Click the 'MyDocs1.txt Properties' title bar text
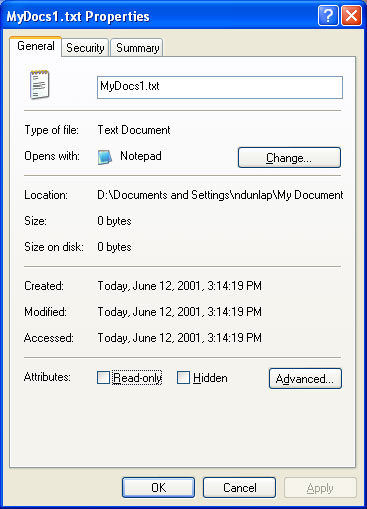Viewport: 367px width, 509px height. coord(78,17)
